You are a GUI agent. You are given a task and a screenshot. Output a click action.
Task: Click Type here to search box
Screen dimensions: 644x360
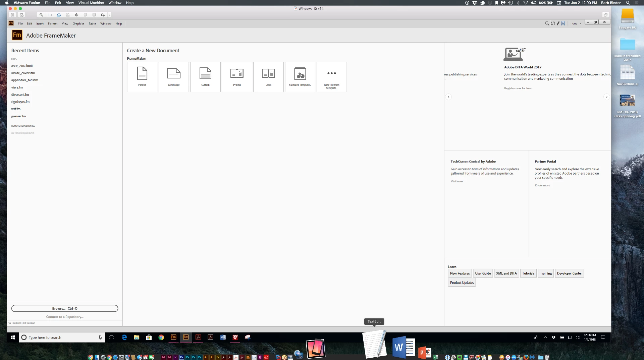pyautogui.click(x=62, y=338)
